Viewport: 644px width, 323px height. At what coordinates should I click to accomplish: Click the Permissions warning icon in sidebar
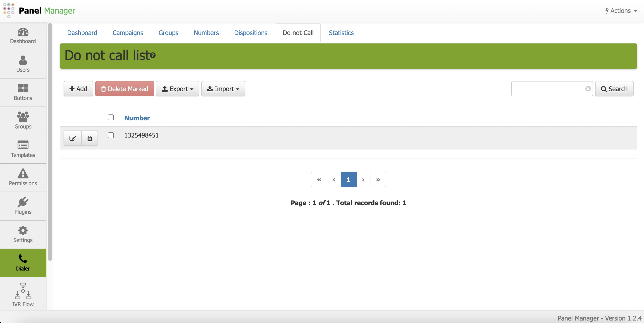pos(23,174)
